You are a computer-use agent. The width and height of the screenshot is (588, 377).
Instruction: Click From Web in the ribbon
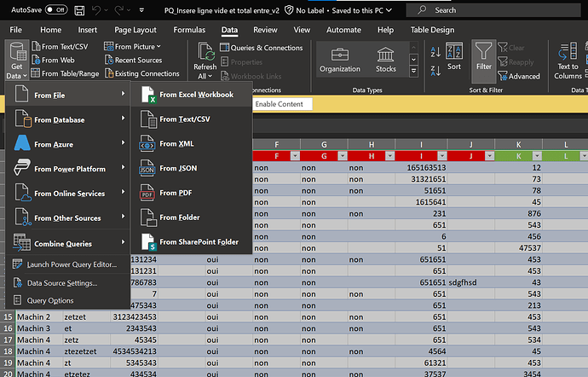pos(53,60)
